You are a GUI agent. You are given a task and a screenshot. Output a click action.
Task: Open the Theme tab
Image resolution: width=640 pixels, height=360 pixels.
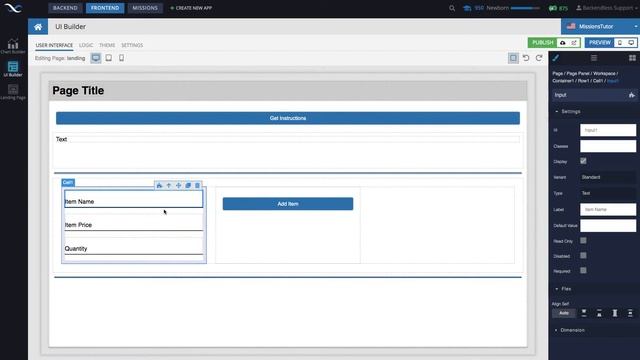(x=107, y=45)
